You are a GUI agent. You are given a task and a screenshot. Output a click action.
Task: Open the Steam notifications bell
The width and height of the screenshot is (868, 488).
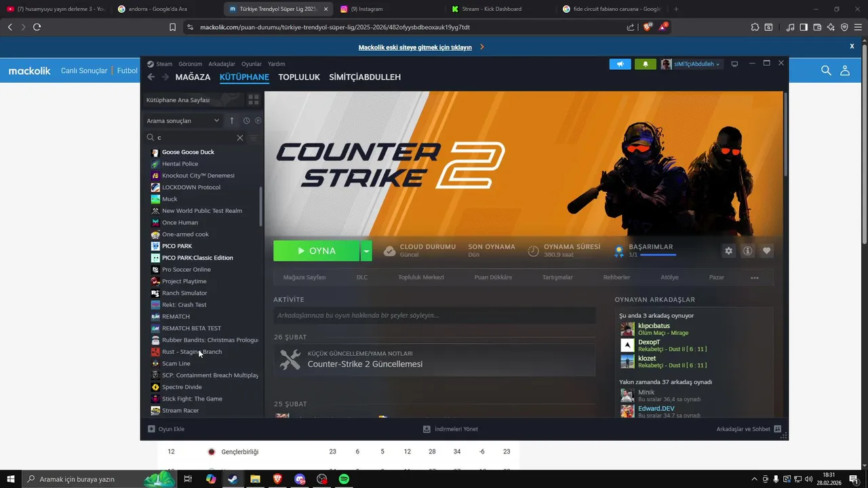(x=645, y=64)
